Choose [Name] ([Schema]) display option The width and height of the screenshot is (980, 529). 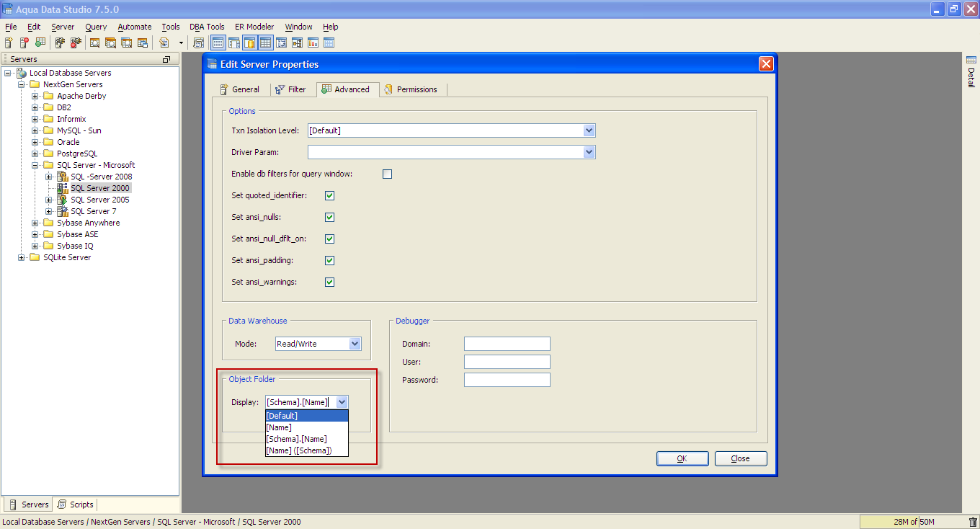[307, 450]
